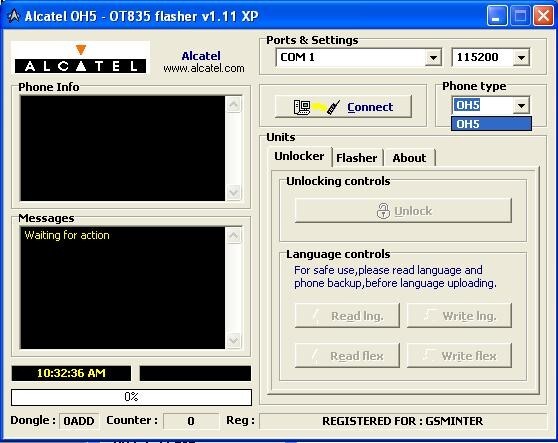The height and width of the screenshot is (443, 558).
Task: Open the COM 1 port dropdown
Action: point(433,57)
